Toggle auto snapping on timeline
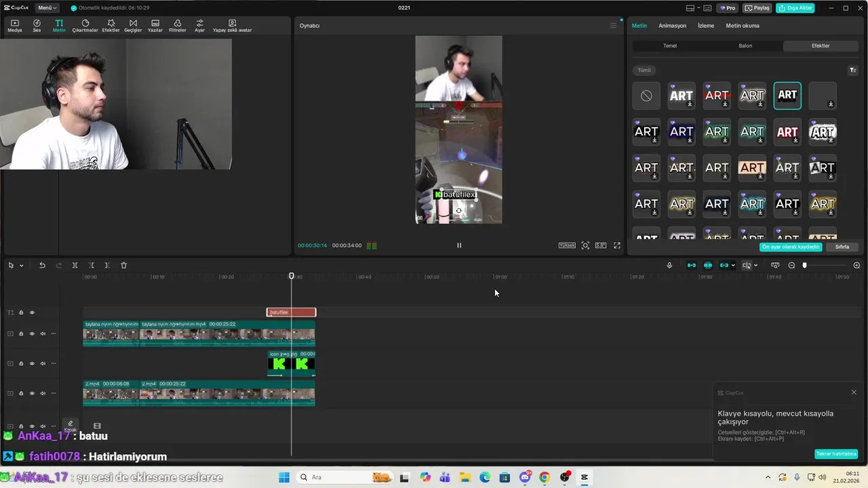The width and height of the screenshot is (868, 488). coord(707,265)
